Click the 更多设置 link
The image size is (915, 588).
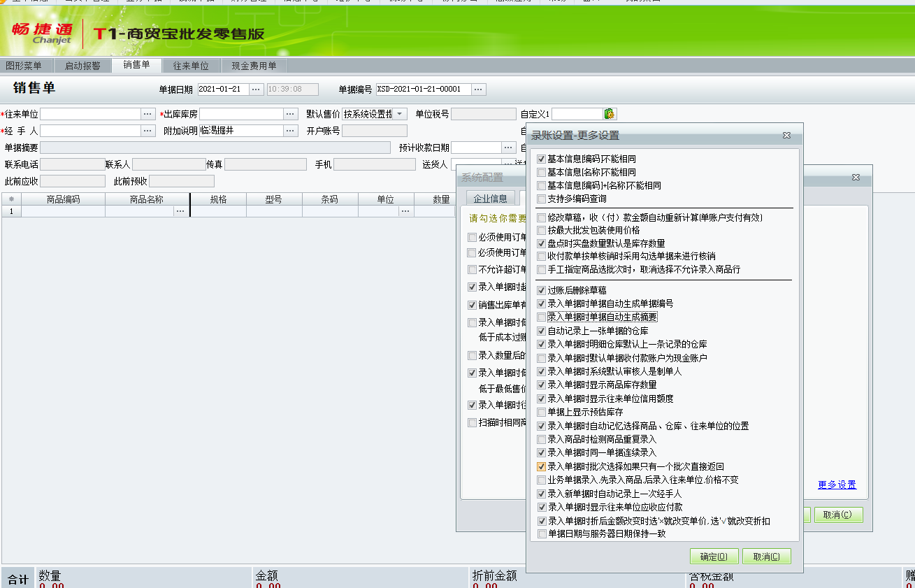point(837,485)
